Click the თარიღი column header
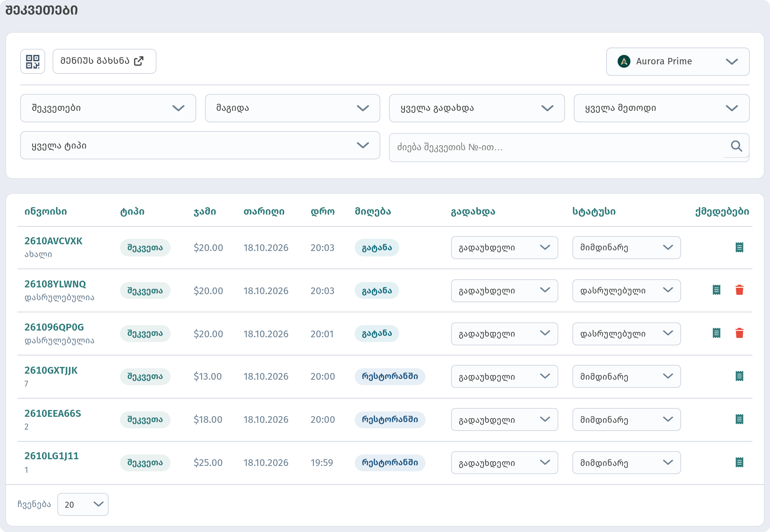 point(264,212)
